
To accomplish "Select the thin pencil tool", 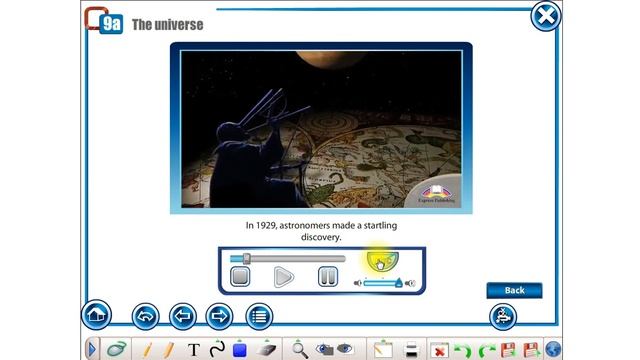I will (x=147, y=350).
